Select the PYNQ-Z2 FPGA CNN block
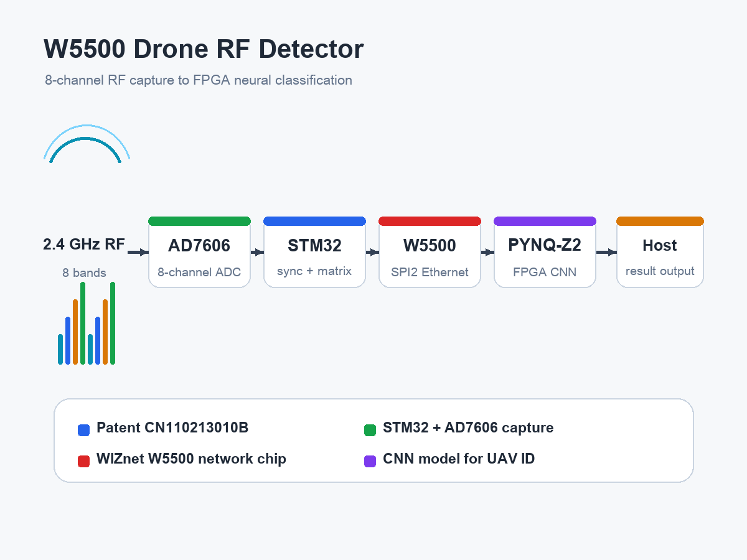747x560 pixels. (x=545, y=252)
